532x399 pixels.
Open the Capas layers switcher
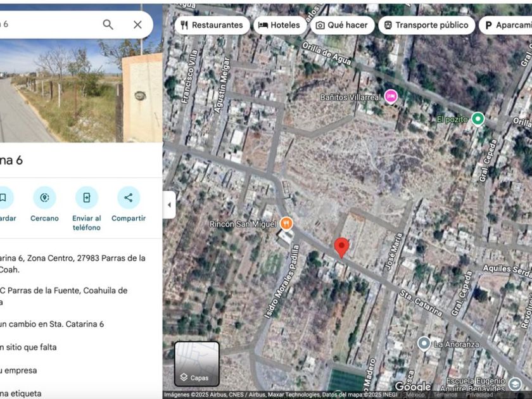tap(197, 364)
